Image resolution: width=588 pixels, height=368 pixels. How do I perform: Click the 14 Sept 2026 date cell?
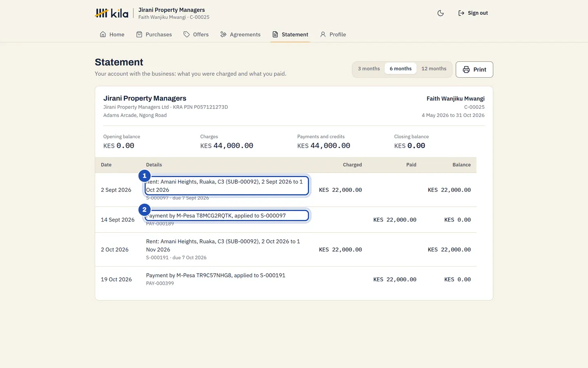pyautogui.click(x=118, y=220)
